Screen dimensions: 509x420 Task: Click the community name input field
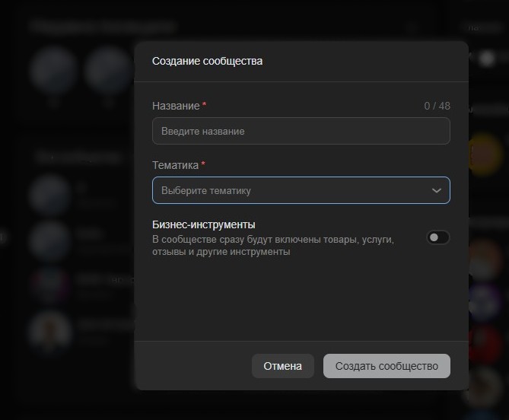(301, 131)
